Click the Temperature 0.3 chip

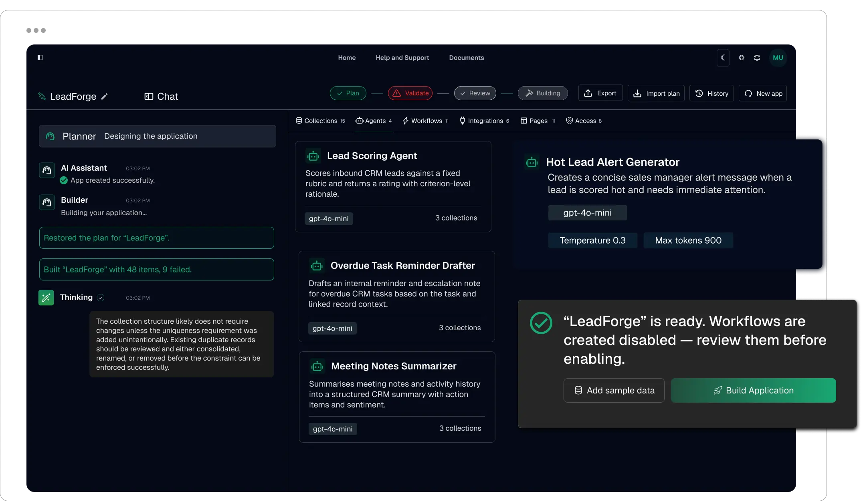point(592,240)
